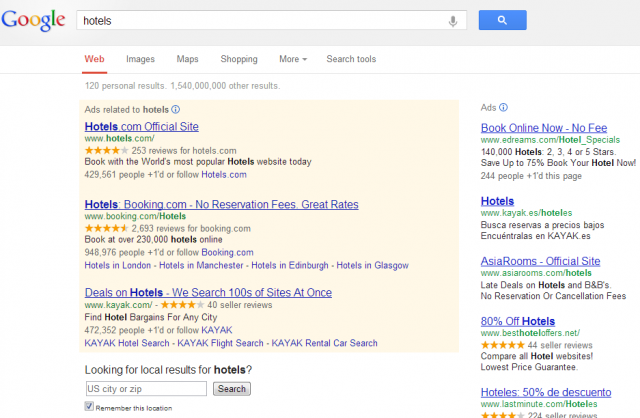The image size is (640, 418).
Task: Click the local results Search button
Action: 232,389
